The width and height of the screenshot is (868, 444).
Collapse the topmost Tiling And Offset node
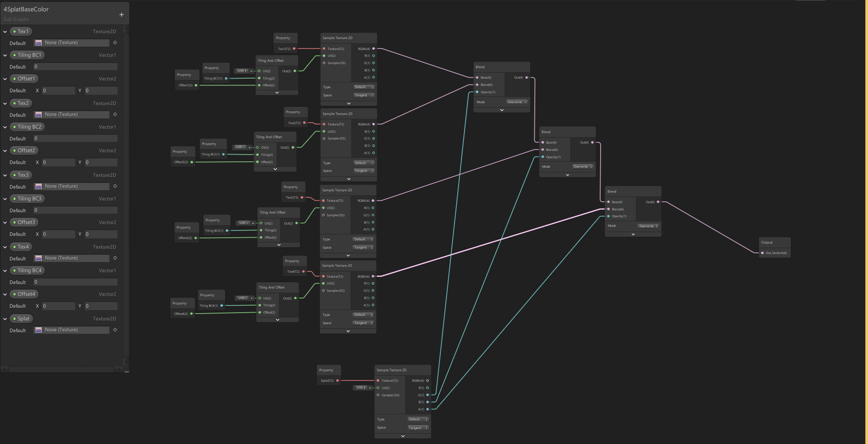[277, 92]
